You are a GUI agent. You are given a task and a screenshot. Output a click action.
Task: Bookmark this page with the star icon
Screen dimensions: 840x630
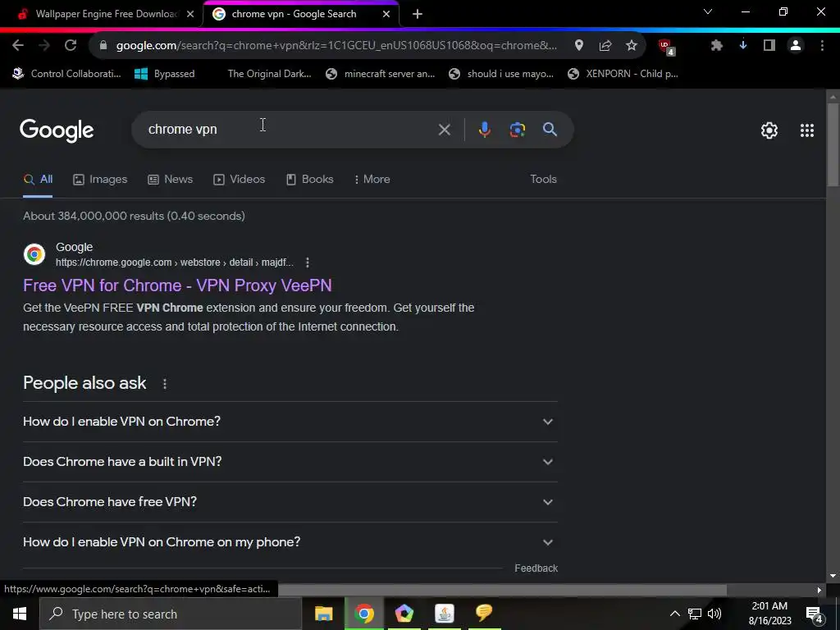coord(632,46)
